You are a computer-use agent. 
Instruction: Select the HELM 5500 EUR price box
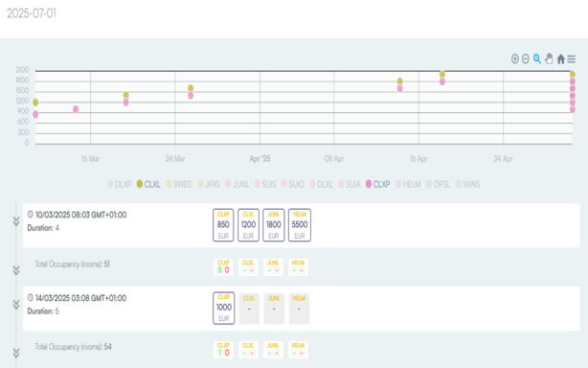tap(299, 225)
